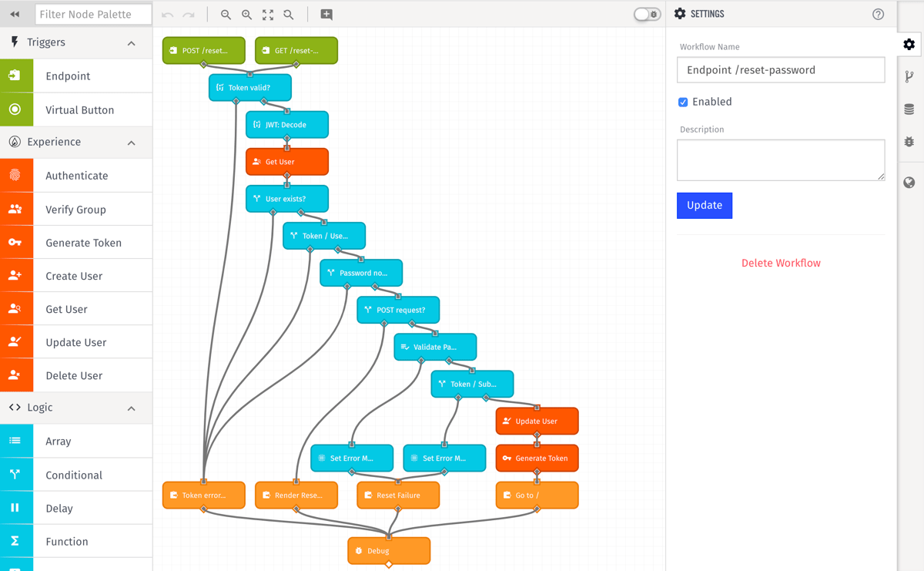
Task: Pick the Delete User palette node
Action: tap(76, 375)
